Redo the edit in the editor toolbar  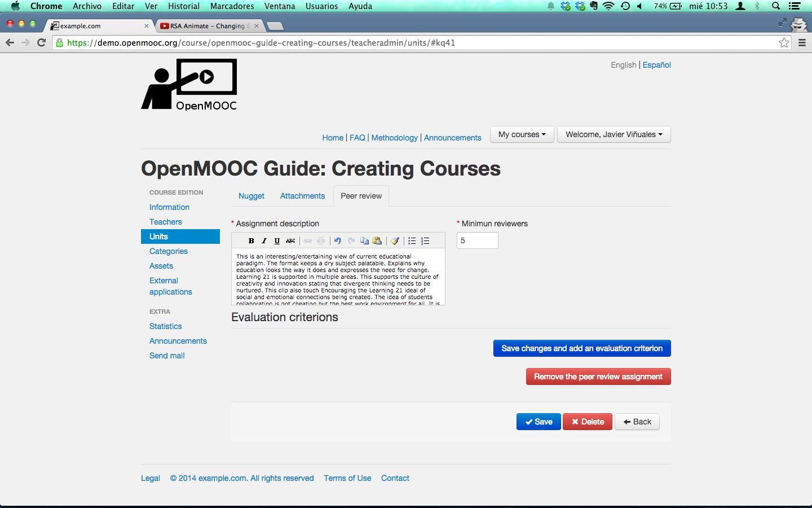pyautogui.click(x=351, y=240)
